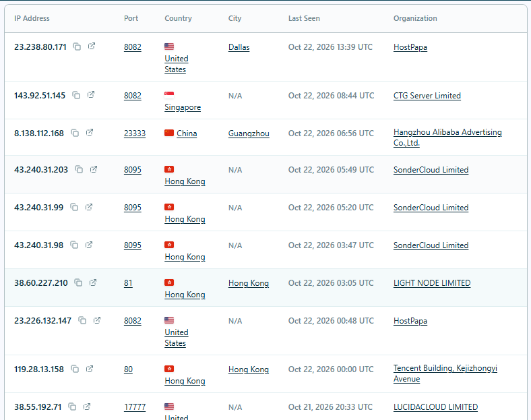Open Hong Kong country link for 43.240.31.99

tap(185, 219)
